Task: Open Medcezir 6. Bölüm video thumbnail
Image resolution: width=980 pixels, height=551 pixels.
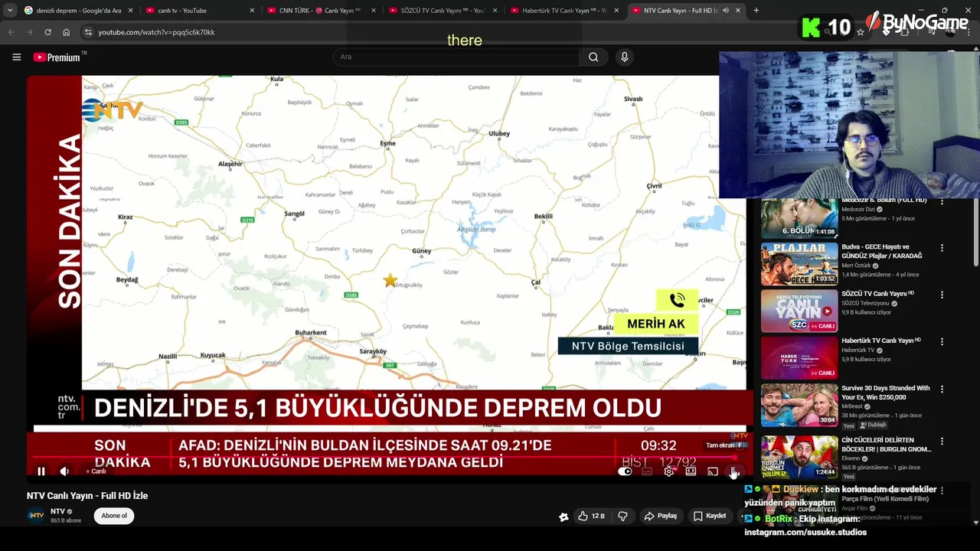Action: click(799, 218)
